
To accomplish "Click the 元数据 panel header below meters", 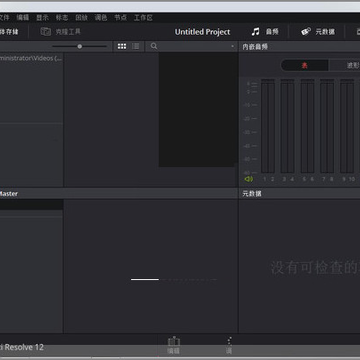I will tap(252, 194).
